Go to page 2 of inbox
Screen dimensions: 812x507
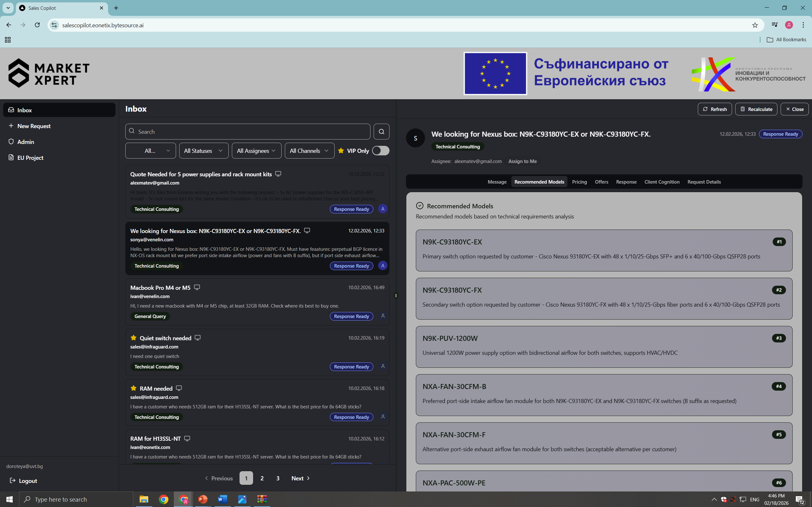pos(262,478)
